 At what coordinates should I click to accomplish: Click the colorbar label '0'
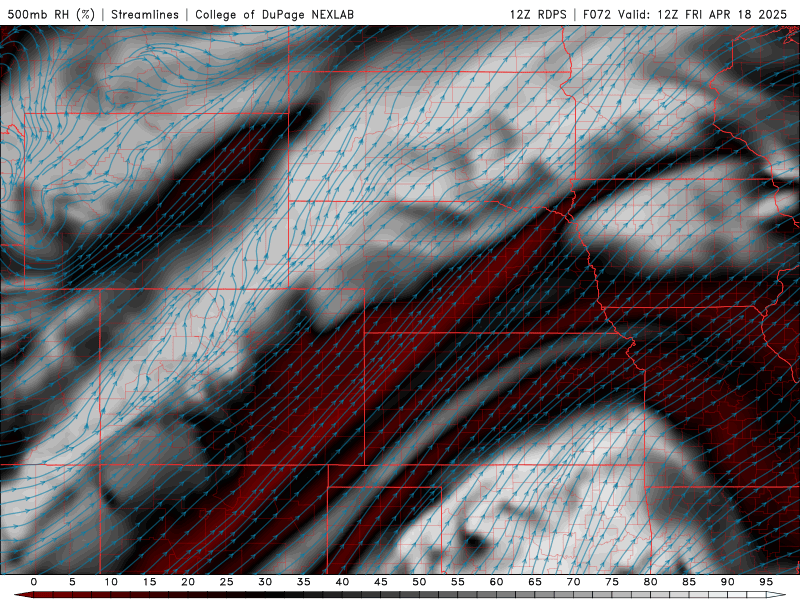pos(34,582)
